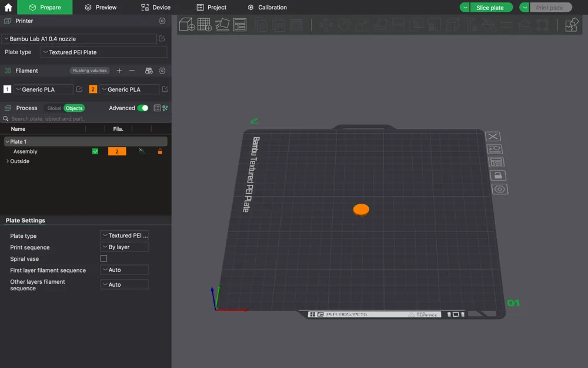Open the Bambu Lab A1 printer dropdown
Viewport: 588px width, 368px height.
79,39
